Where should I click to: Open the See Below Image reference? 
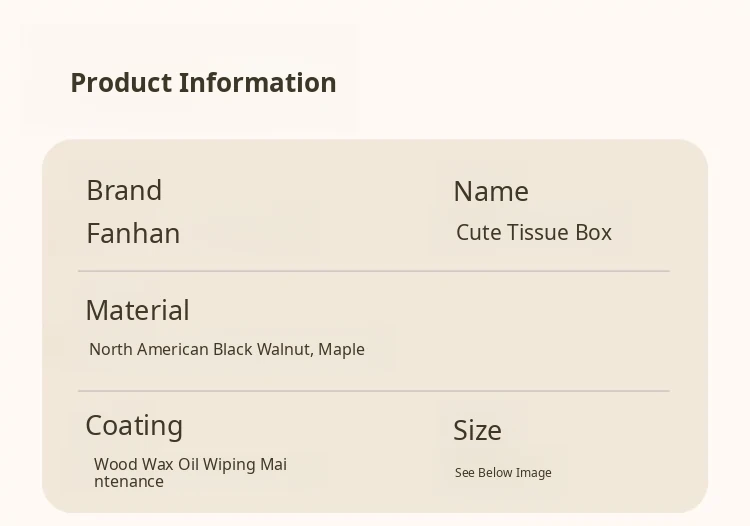(503, 473)
